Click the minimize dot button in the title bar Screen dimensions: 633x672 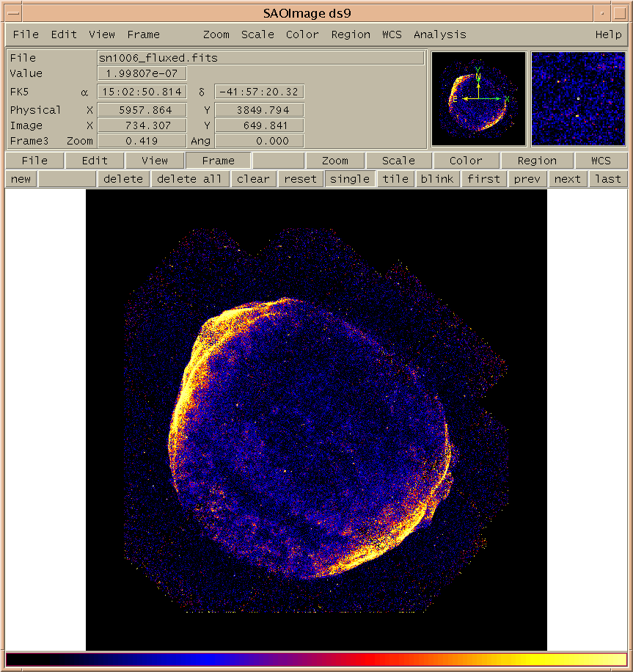coord(602,13)
